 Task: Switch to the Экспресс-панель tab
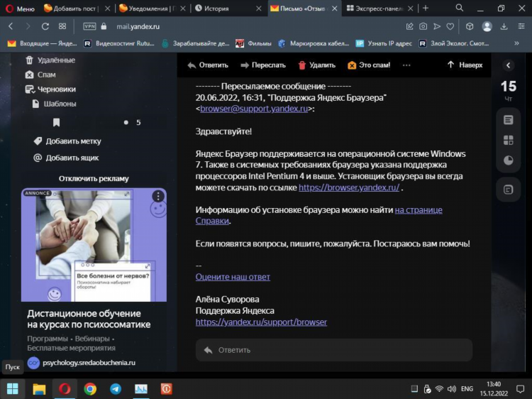tap(379, 9)
